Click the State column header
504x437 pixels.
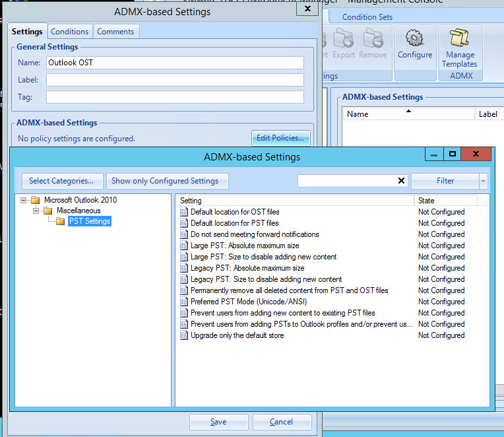[x=446, y=201]
